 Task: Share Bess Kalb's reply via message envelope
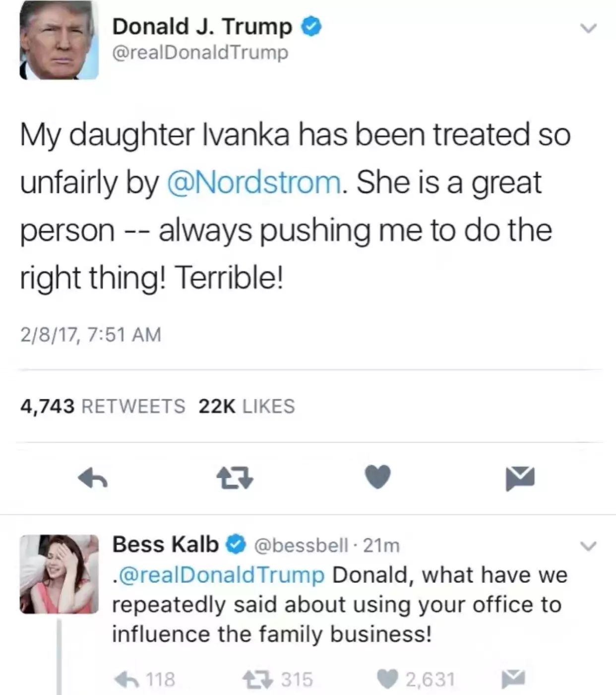tap(513, 678)
